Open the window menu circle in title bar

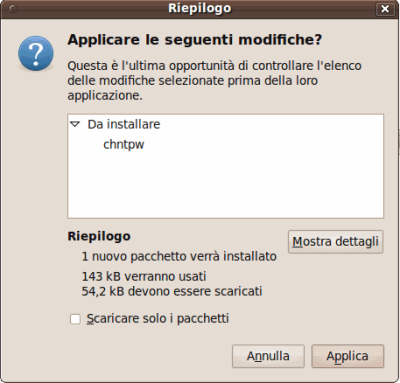point(13,8)
